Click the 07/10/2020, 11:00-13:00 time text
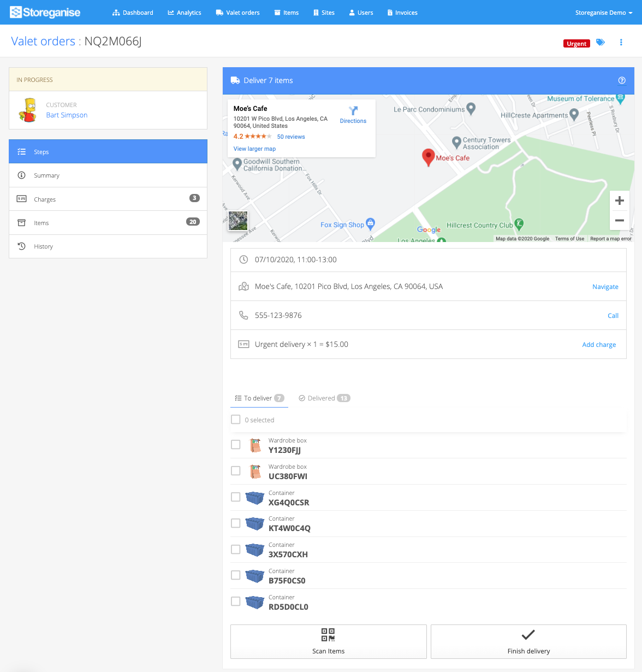Viewport: 642px width, 672px height. click(296, 260)
